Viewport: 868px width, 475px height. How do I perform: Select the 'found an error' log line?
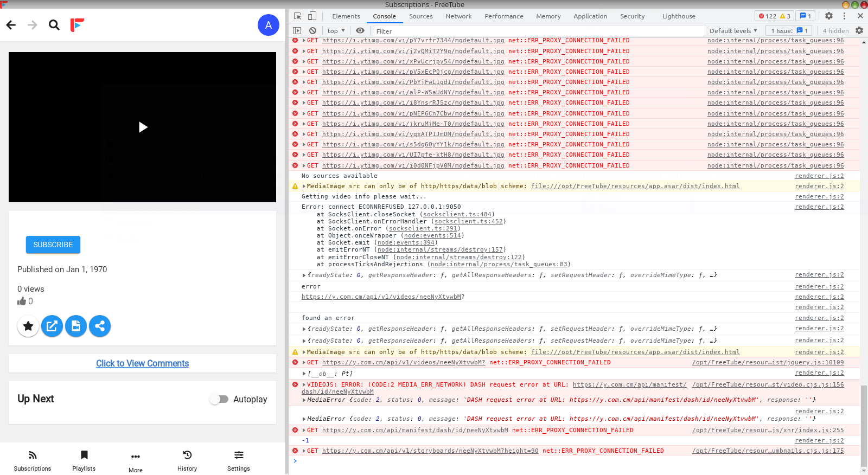328,318
